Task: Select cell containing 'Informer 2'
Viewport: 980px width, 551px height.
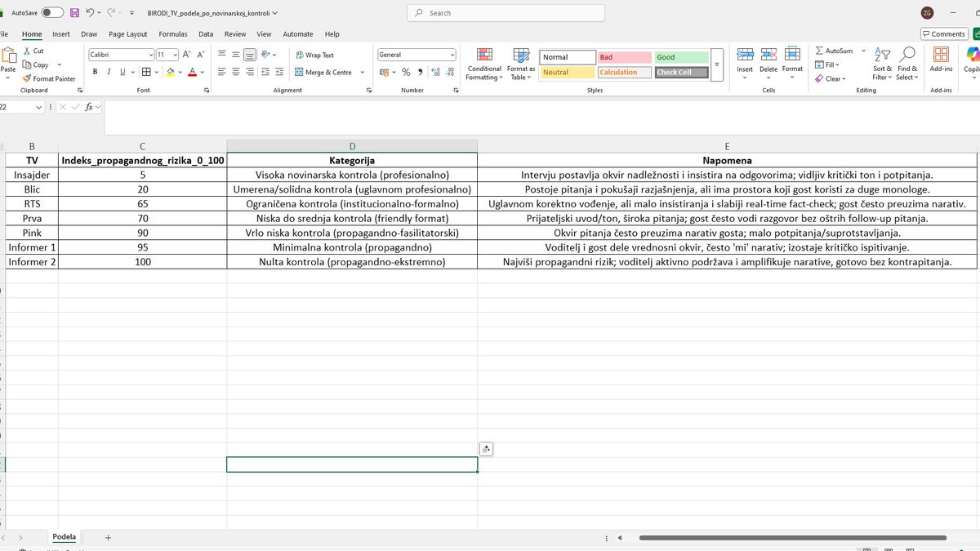Action: pyautogui.click(x=32, y=262)
